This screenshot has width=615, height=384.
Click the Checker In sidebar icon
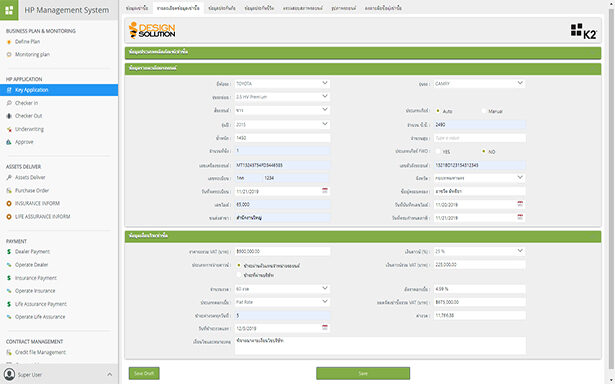click(x=9, y=103)
